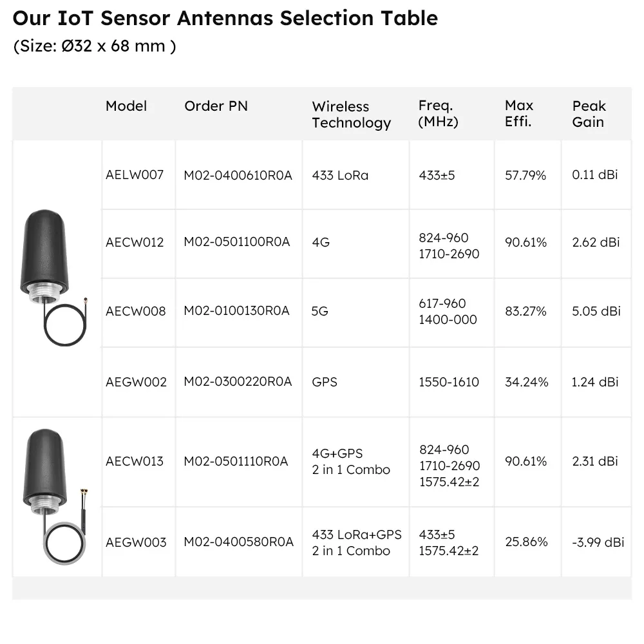Click model AEGW003 in the table

136,542
